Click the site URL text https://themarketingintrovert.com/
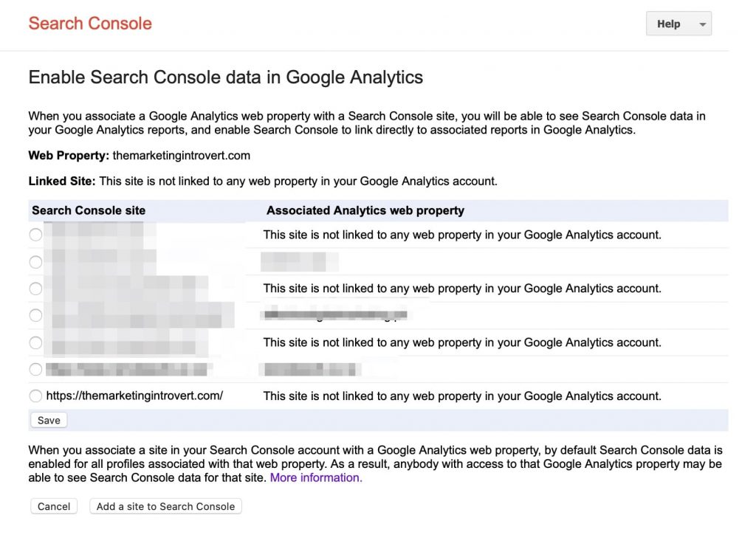The image size is (756, 538). tap(134, 396)
